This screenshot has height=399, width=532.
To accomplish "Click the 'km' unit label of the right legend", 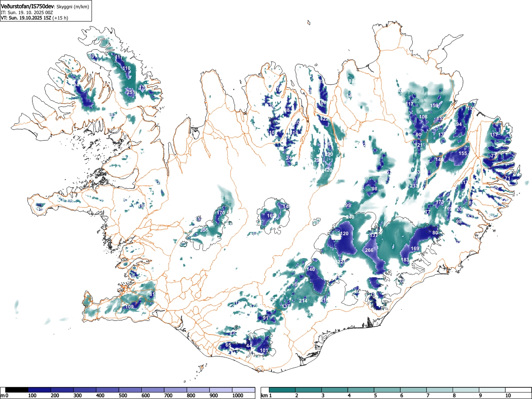I will click(x=264, y=396).
